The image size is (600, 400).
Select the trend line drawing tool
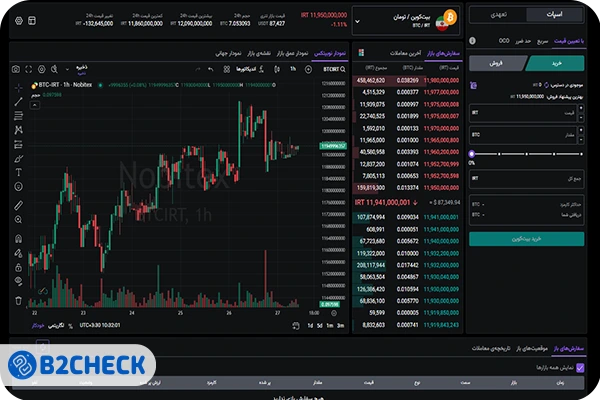pyautogui.click(x=20, y=101)
